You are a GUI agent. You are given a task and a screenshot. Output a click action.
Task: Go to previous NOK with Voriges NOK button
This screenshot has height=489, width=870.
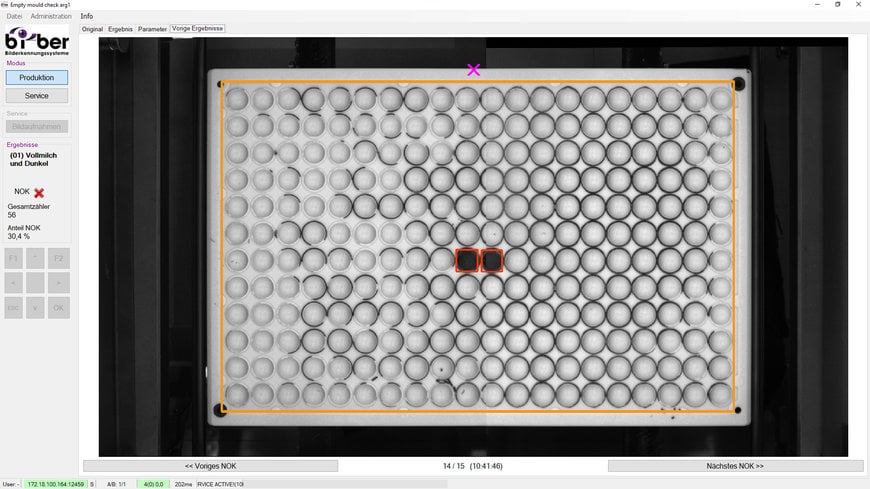pyautogui.click(x=210, y=466)
